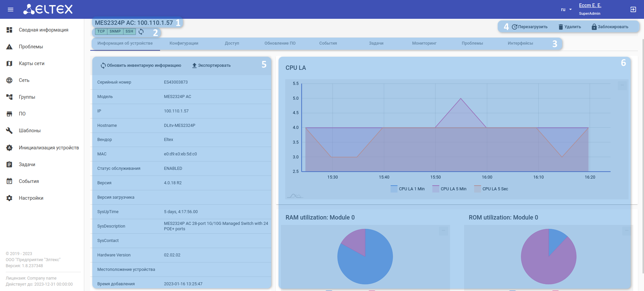Open Инициализация устройств sidebar icon
644x291 pixels.
point(9,148)
